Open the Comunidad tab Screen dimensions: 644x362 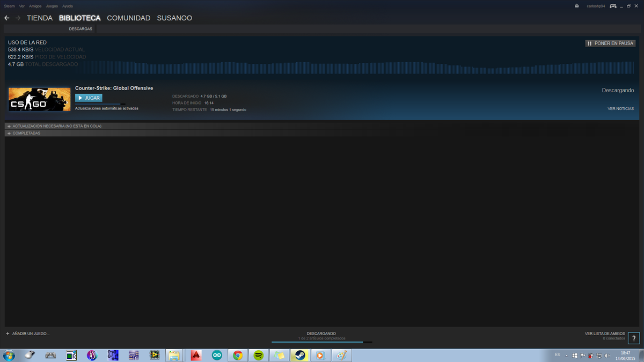pyautogui.click(x=129, y=18)
